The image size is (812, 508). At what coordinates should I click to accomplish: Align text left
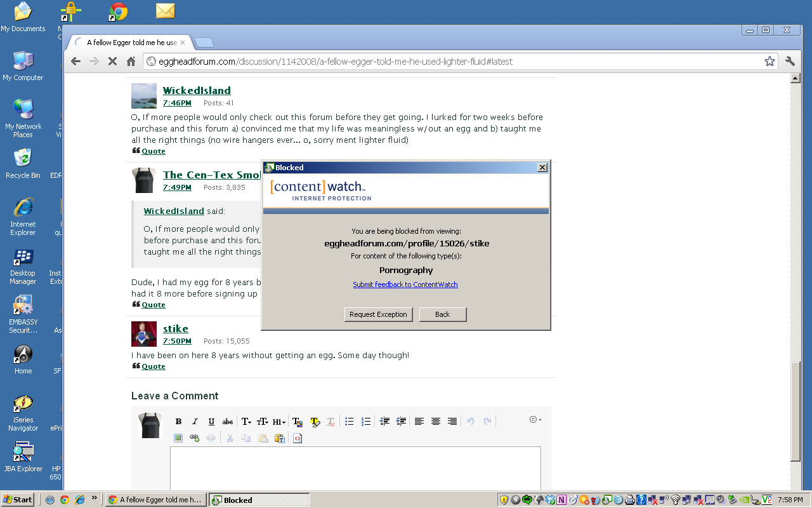[419, 421]
